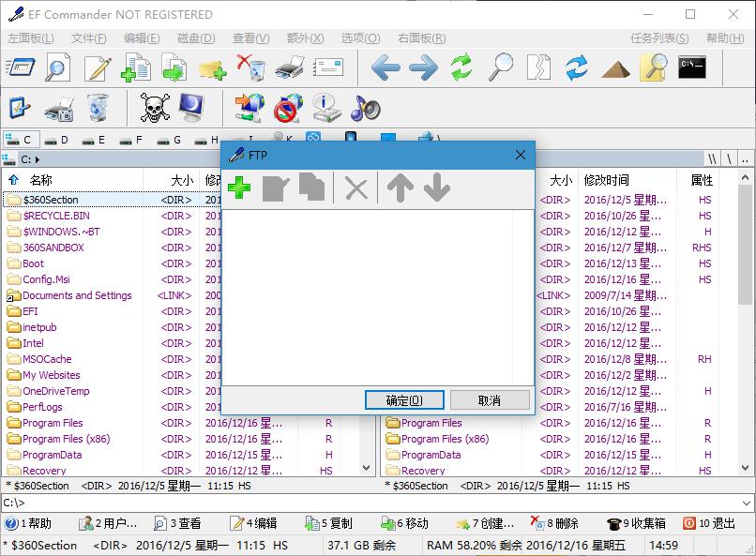
Task: Open the recycle bin toolbar icon
Action: 98,106
